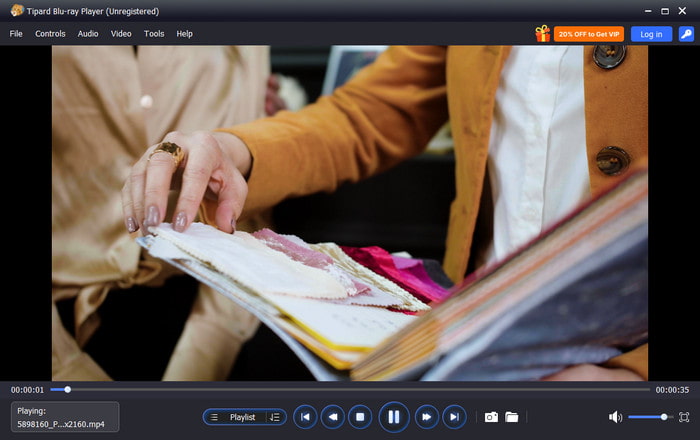Close the Tipard Blu-ray Player window
This screenshot has width=700, height=440.
(682, 11)
